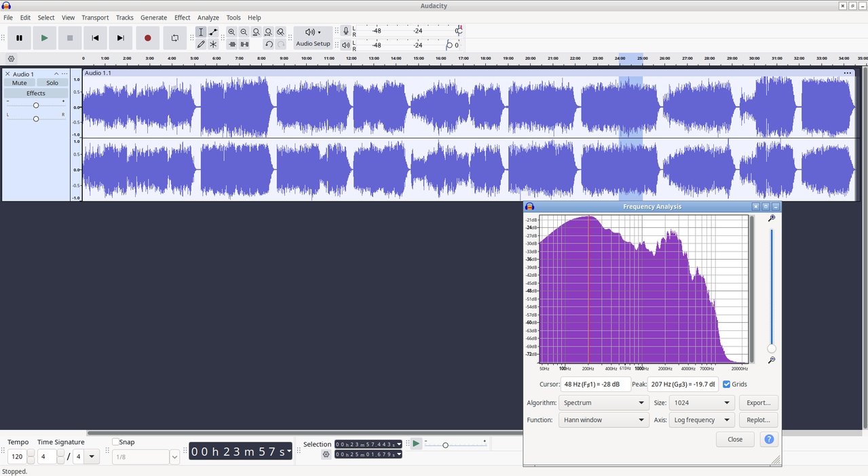Adjust the Audio 1 track gain slider

click(36, 105)
